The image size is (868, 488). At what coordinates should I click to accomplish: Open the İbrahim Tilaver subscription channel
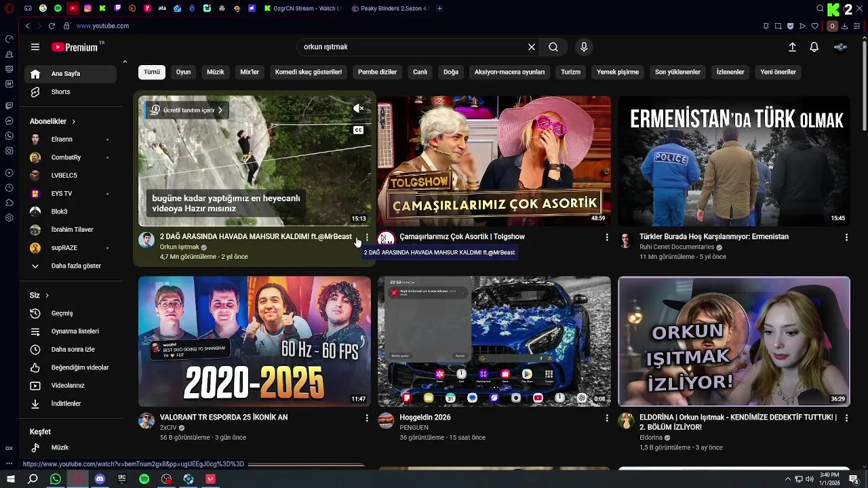click(71, 229)
